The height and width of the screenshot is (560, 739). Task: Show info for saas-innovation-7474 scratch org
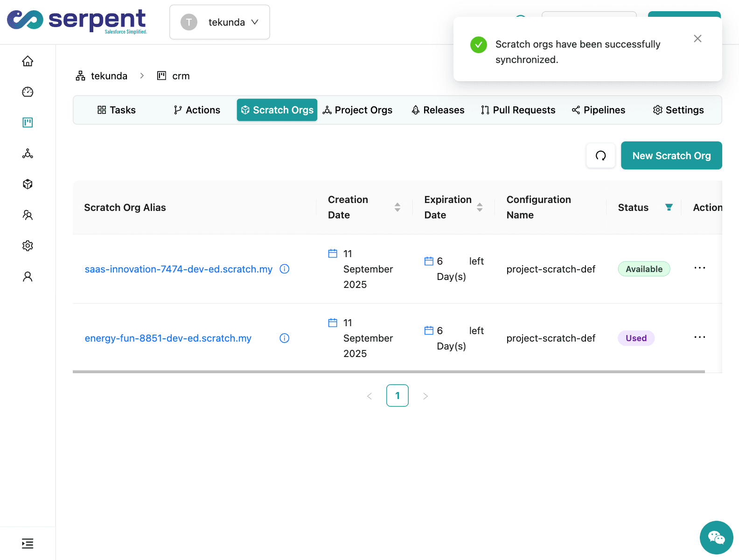pyautogui.click(x=284, y=269)
